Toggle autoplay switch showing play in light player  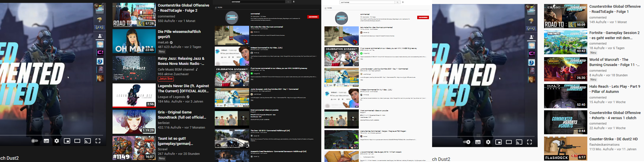click(466, 142)
